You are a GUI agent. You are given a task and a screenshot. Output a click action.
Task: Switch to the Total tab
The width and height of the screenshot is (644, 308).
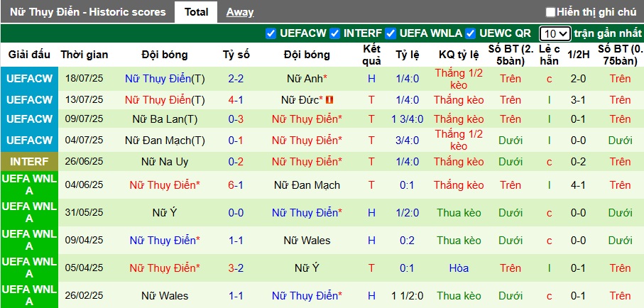(196, 12)
